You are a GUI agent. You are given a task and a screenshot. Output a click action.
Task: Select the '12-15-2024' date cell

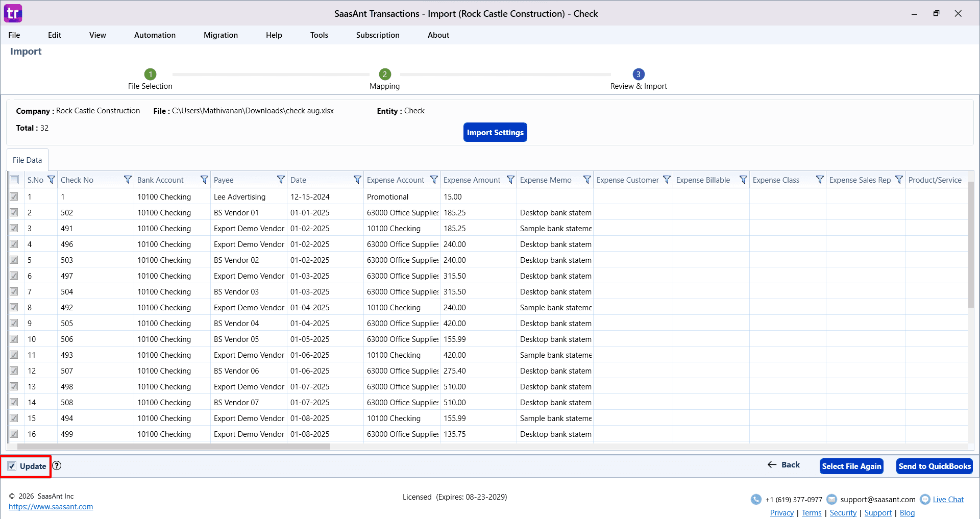coord(325,196)
